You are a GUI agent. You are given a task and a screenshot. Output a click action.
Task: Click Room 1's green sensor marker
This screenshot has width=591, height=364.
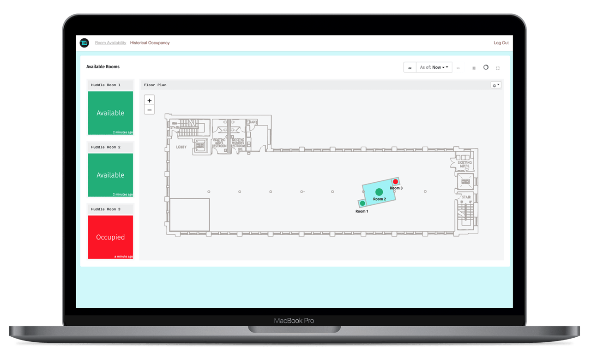click(x=362, y=203)
